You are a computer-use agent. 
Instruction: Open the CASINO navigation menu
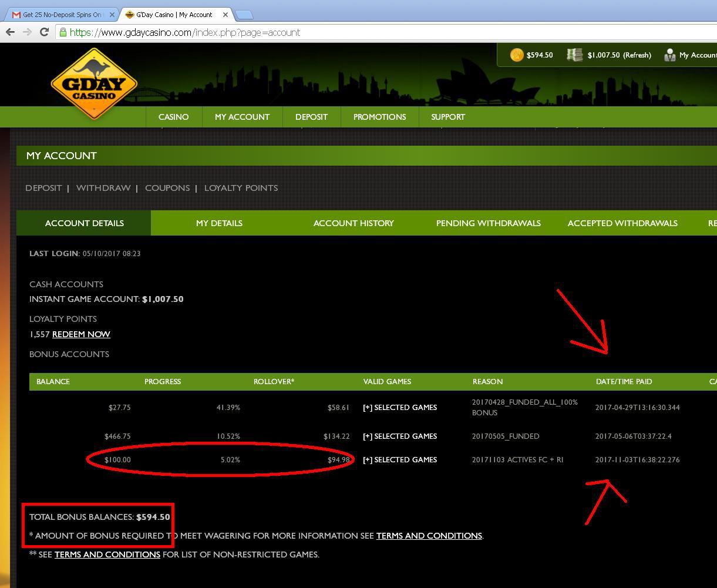[x=174, y=117]
